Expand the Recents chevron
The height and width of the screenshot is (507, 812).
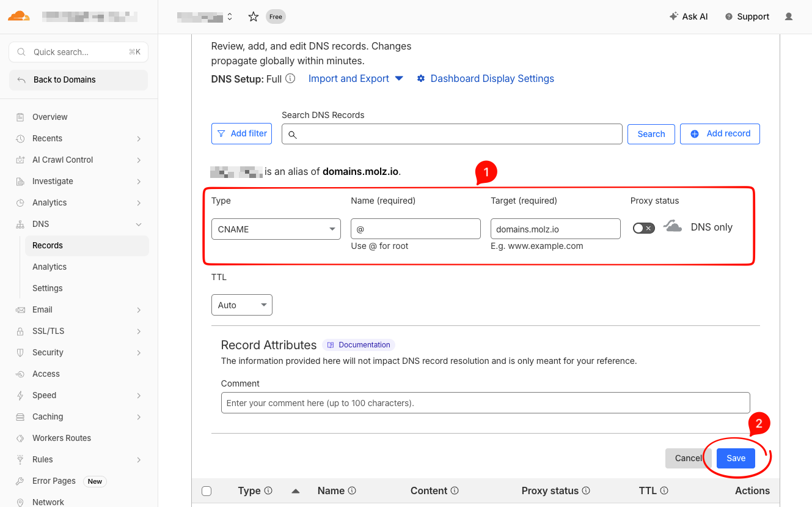click(139, 138)
